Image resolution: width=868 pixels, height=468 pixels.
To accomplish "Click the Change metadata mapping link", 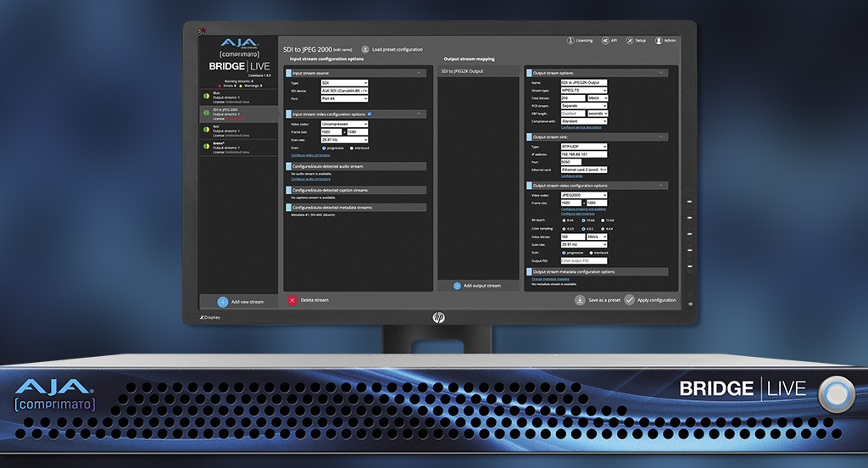I will coord(550,279).
